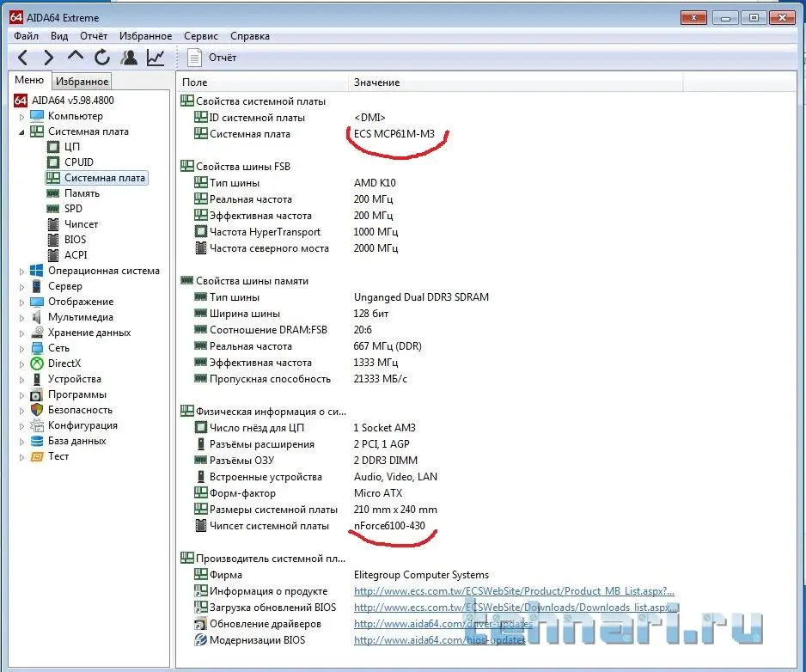This screenshot has height=672, width=806.
Task: Select ЦП in the sidebar tree
Action: (x=72, y=147)
